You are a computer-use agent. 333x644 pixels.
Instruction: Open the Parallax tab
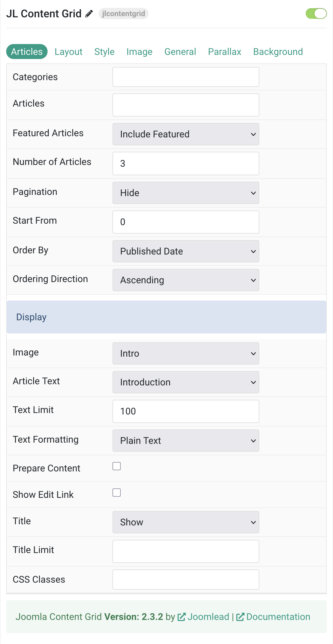[225, 52]
